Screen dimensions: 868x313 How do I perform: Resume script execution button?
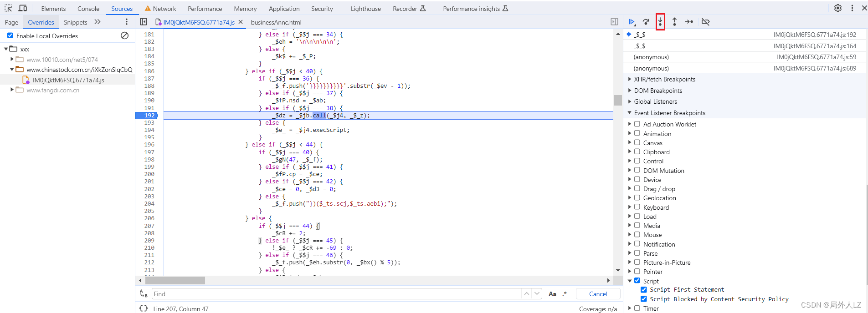[x=632, y=22]
